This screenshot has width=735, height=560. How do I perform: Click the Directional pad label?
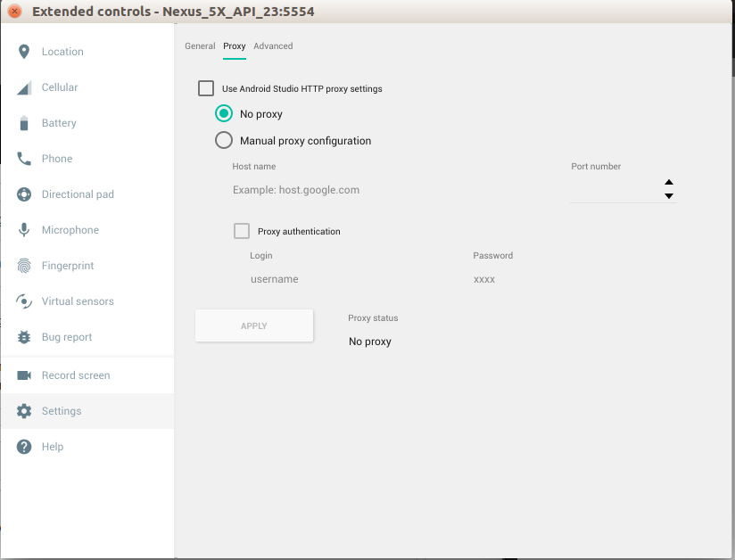tap(78, 194)
